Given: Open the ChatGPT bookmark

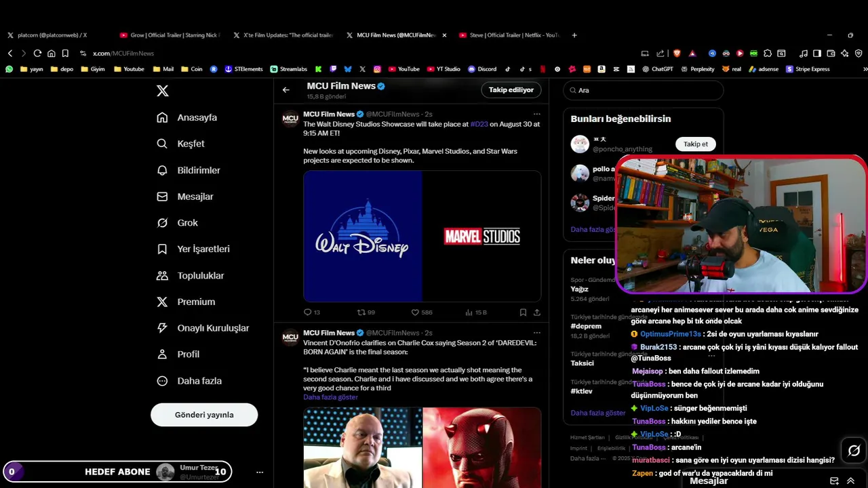Looking at the screenshot, I should pos(658,68).
